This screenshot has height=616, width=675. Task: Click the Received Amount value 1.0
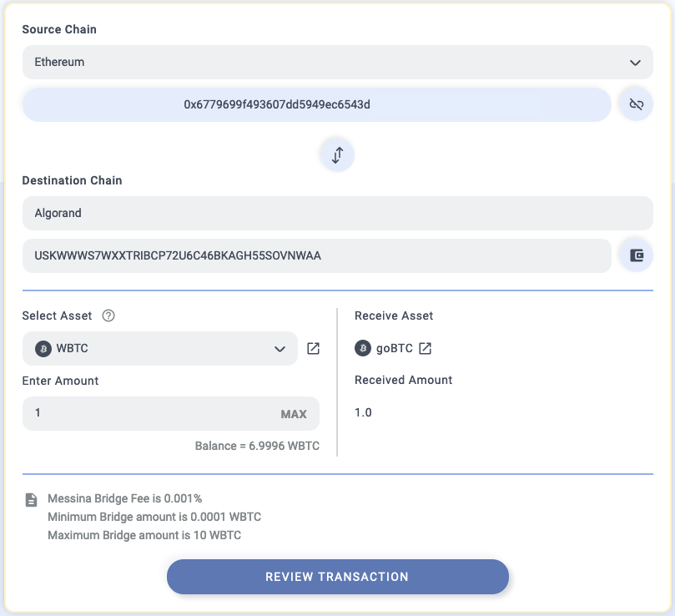363,412
